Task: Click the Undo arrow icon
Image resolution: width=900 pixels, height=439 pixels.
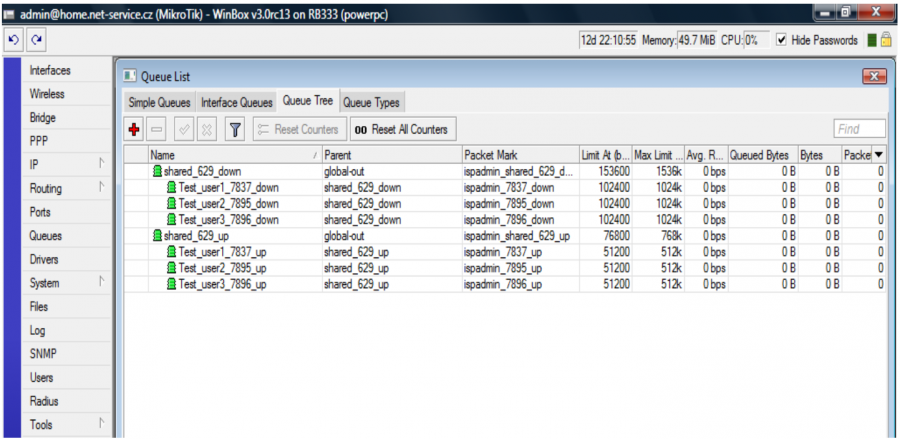Action: coord(14,40)
